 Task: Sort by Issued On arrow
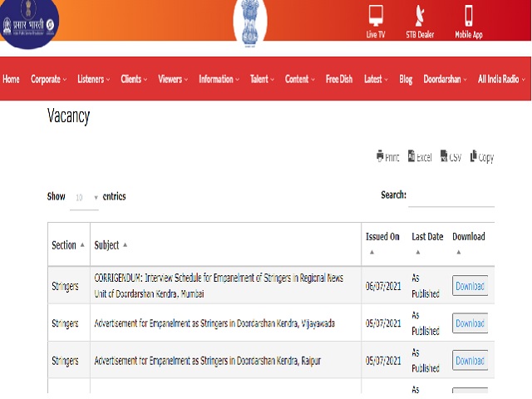click(372, 252)
